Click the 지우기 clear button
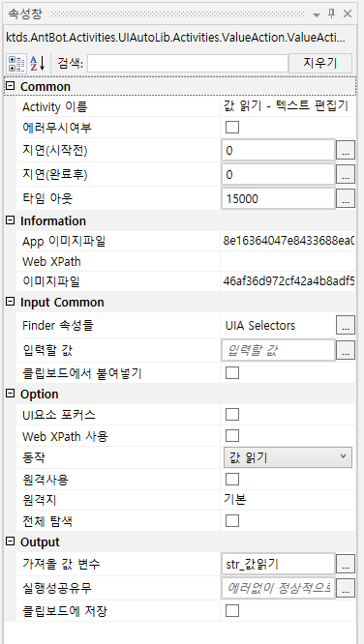364x644 pixels. click(320, 63)
